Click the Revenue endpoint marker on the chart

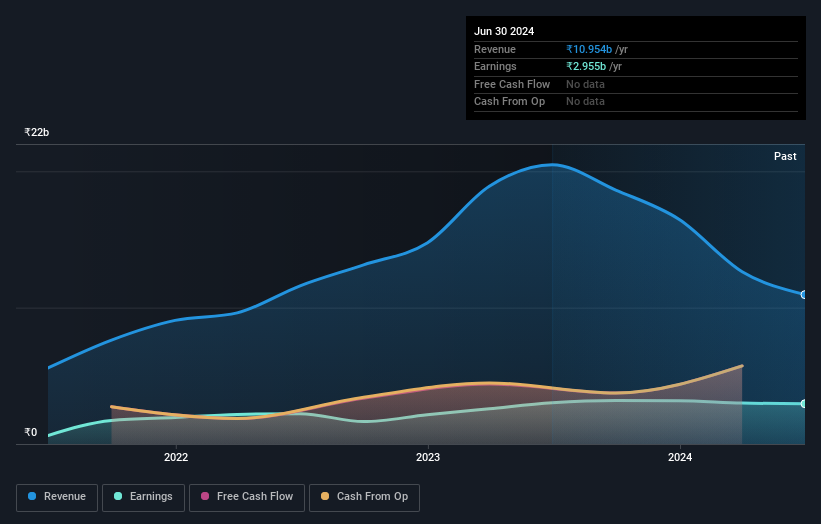tap(803, 295)
